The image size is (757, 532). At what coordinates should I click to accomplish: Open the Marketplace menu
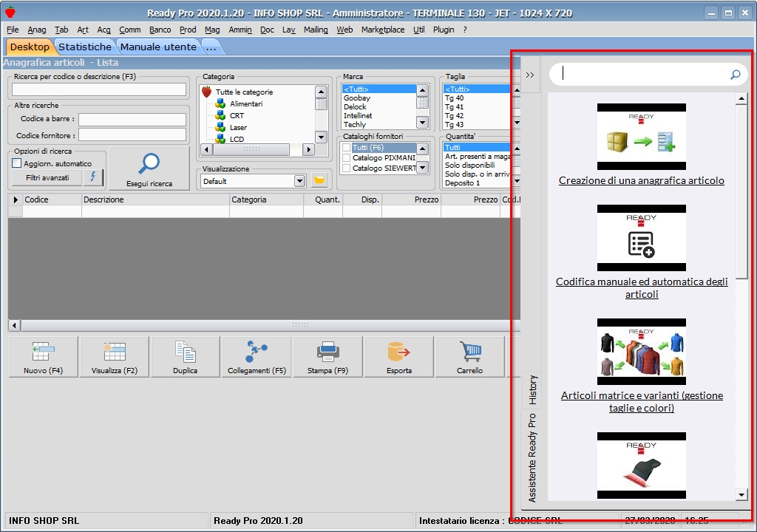(383, 30)
